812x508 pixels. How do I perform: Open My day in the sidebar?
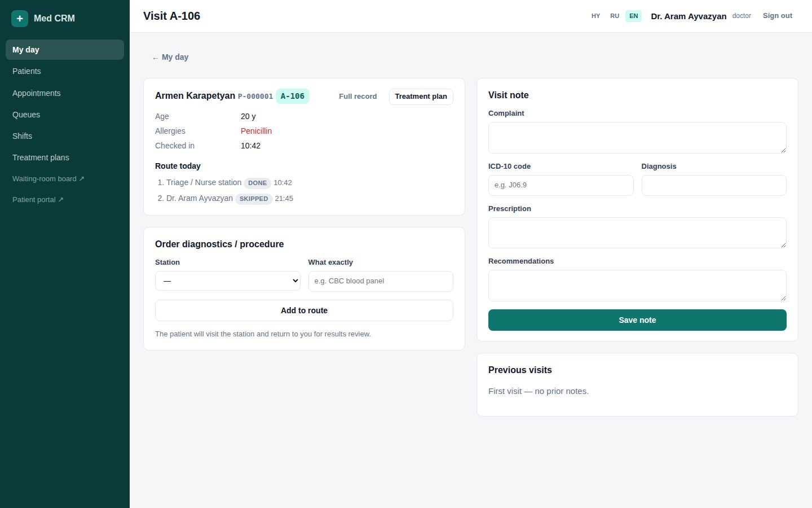click(65, 50)
